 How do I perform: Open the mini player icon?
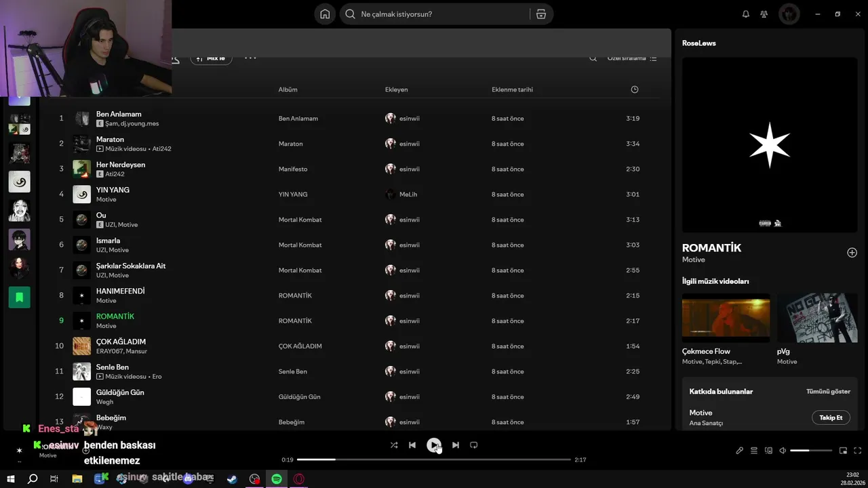844,451
